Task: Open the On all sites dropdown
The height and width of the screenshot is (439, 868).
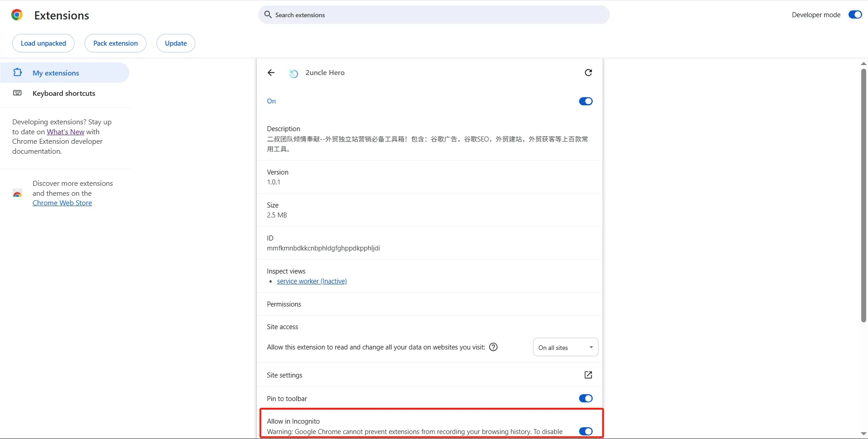Action: click(x=566, y=347)
